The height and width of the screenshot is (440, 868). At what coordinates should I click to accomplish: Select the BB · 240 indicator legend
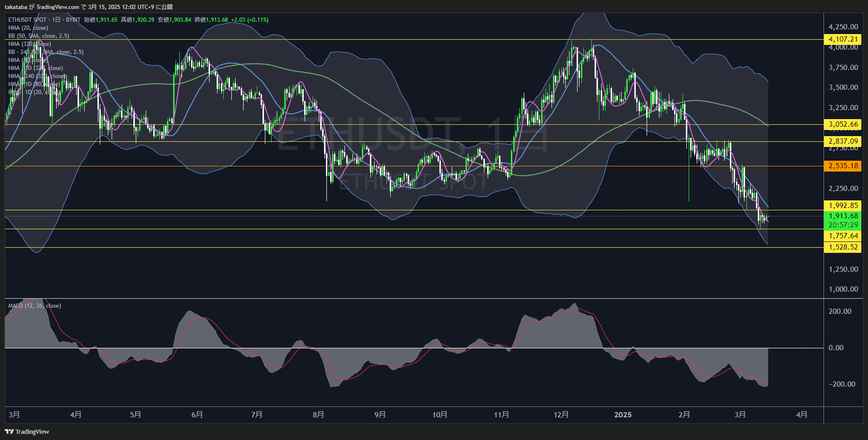[x=46, y=52]
